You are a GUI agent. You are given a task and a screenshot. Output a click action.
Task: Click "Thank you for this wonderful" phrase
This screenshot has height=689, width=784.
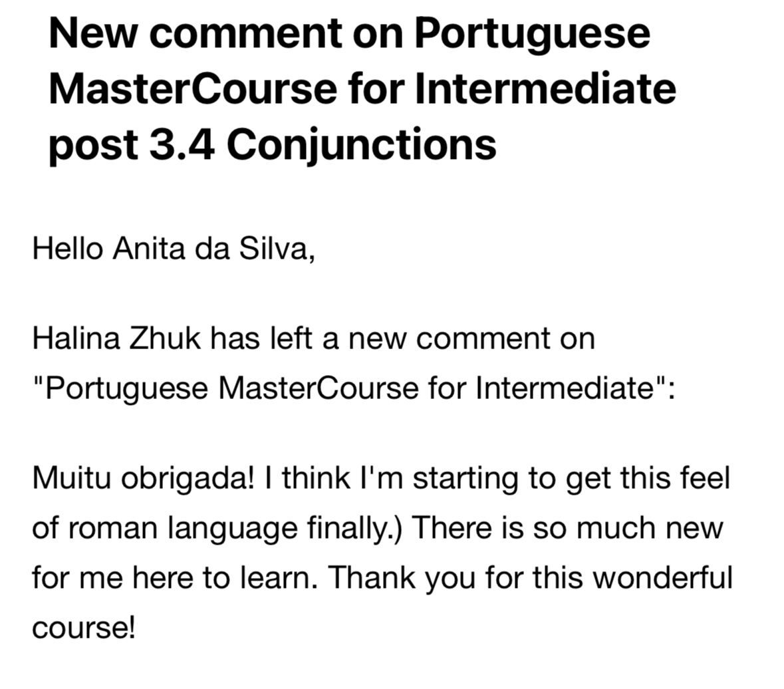531,578
